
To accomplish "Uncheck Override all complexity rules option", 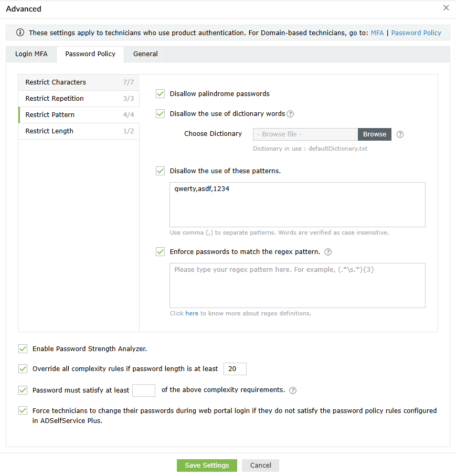I will click(23, 368).
